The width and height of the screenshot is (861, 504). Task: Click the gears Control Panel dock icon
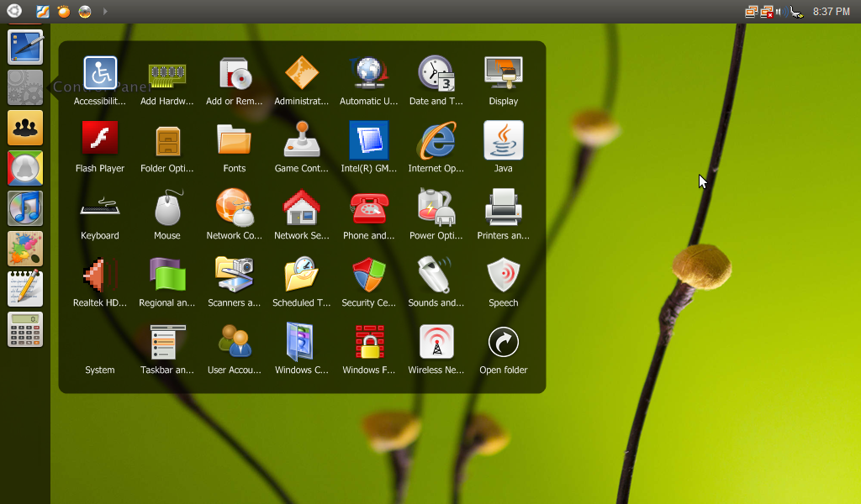[25, 87]
